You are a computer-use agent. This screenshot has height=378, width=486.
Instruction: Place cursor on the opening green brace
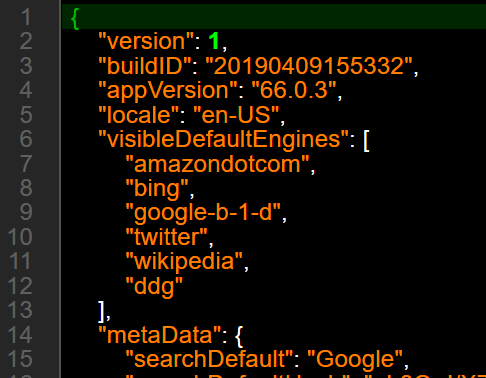pyautogui.click(x=75, y=19)
